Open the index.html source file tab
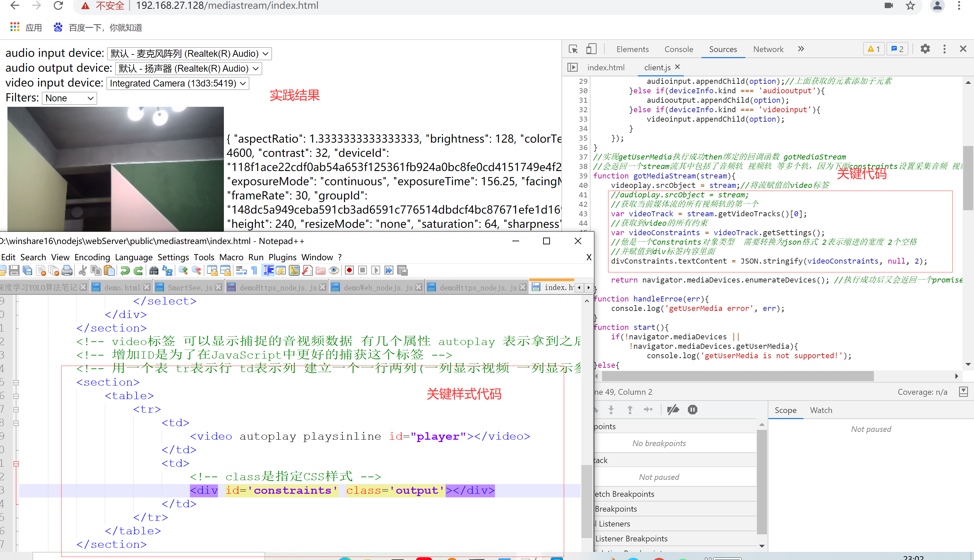The width and height of the screenshot is (974, 560). [x=606, y=67]
